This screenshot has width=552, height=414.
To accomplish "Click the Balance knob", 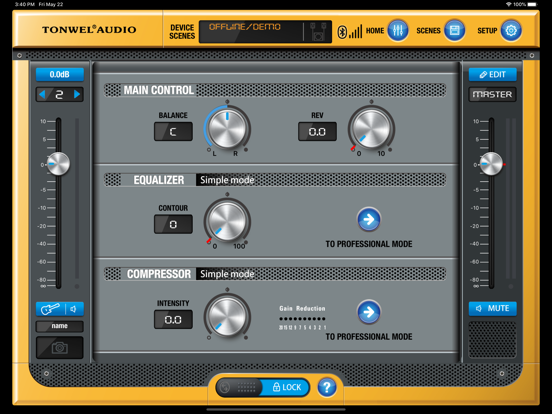I will pos(227,128).
